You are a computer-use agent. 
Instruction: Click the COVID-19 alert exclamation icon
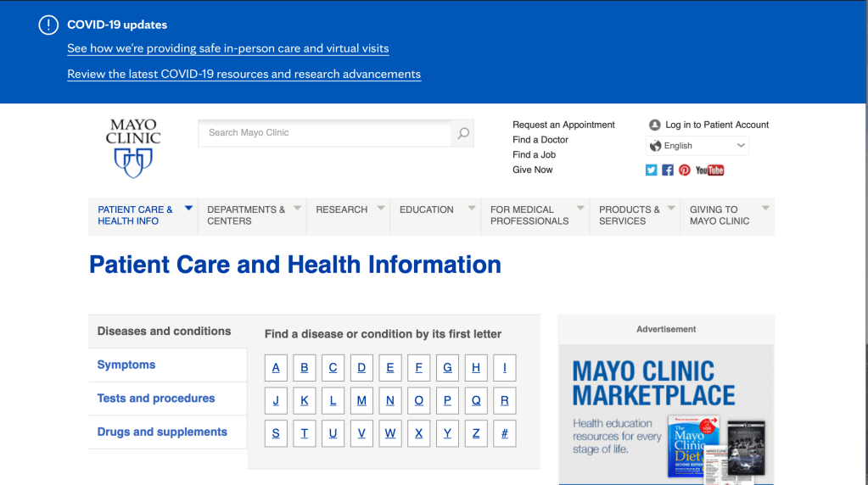point(48,25)
